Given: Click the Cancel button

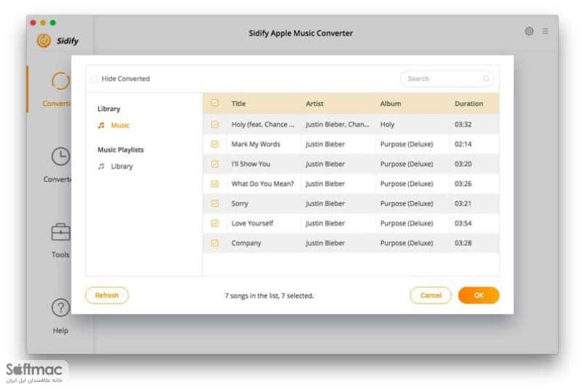Looking at the screenshot, I should [430, 295].
